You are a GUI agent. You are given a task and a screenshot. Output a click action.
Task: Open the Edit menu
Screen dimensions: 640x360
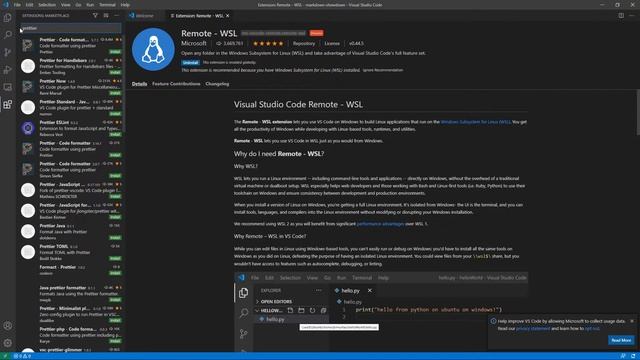(29, 5)
